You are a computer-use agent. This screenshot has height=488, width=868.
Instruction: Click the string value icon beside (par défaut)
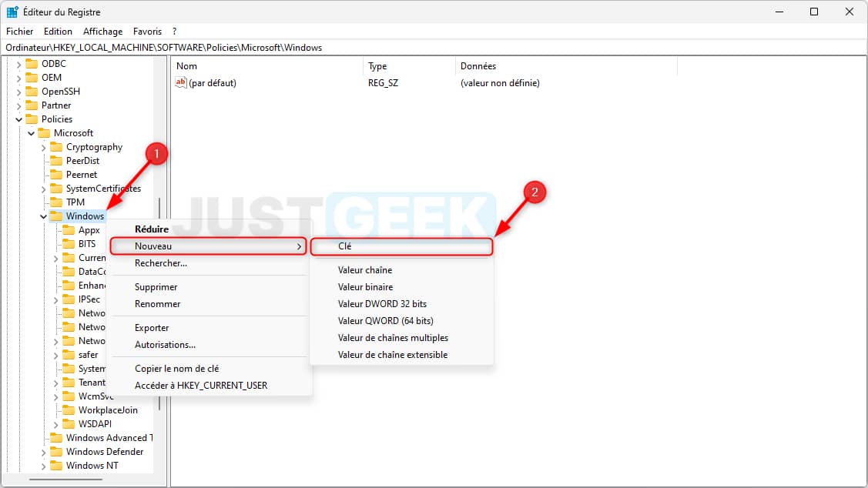(180, 82)
